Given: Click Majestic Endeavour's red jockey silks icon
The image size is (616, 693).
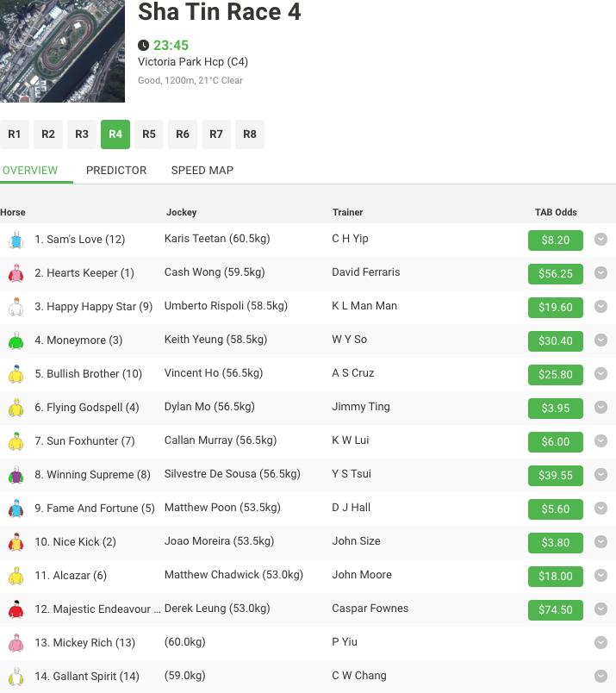Looking at the screenshot, I should (x=16, y=609).
